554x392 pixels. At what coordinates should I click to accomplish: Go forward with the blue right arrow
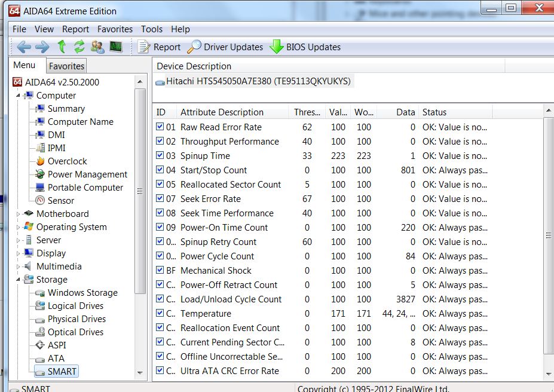(x=43, y=47)
